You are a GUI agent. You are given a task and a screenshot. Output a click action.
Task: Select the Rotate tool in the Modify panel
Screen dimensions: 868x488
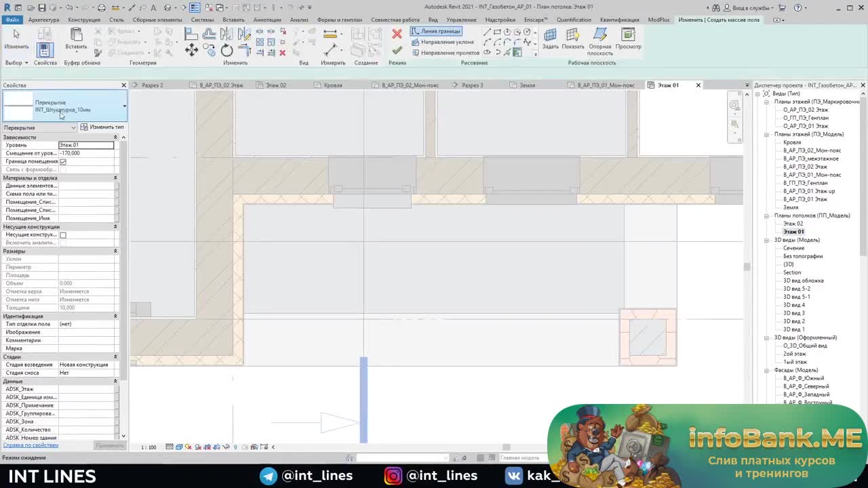click(226, 50)
